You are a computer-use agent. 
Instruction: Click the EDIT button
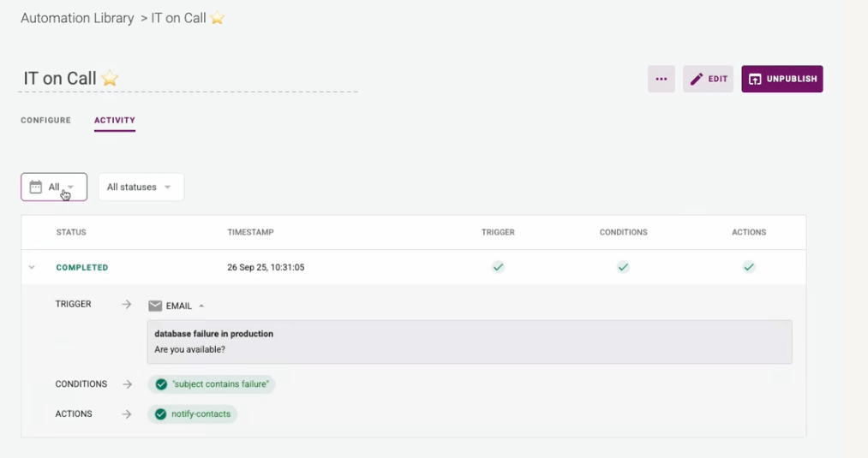click(708, 79)
